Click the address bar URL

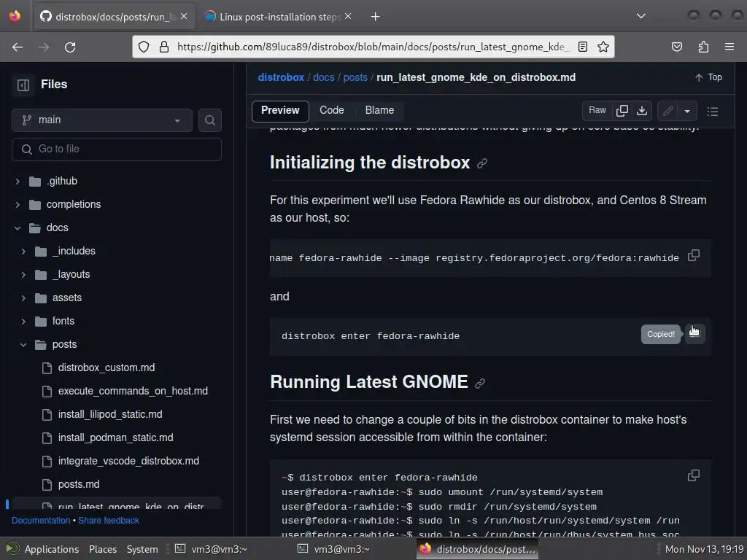[373, 47]
